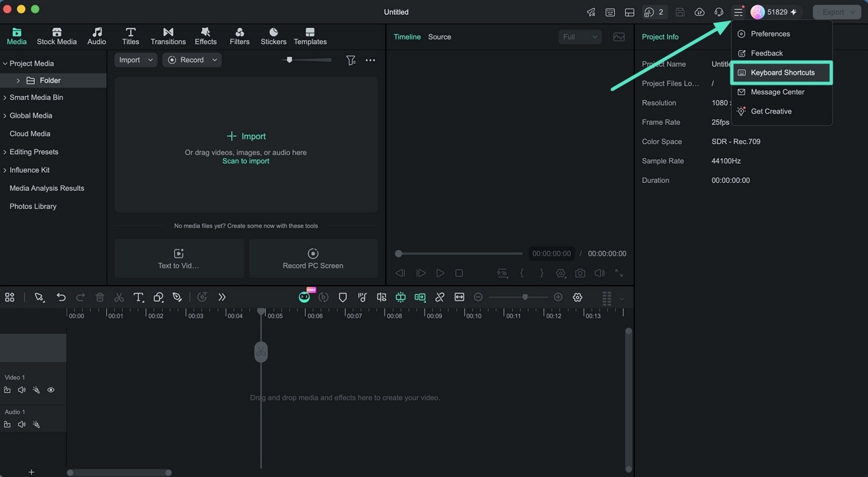Image resolution: width=868 pixels, height=477 pixels.
Task: Click Scan to import link
Action: 246,161
